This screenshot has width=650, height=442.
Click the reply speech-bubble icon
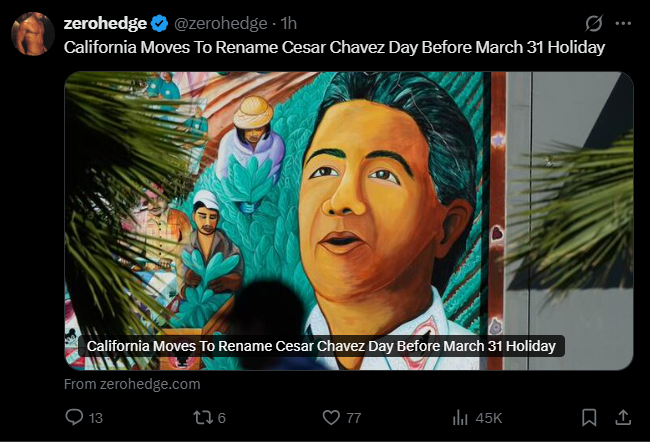click(74, 417)
